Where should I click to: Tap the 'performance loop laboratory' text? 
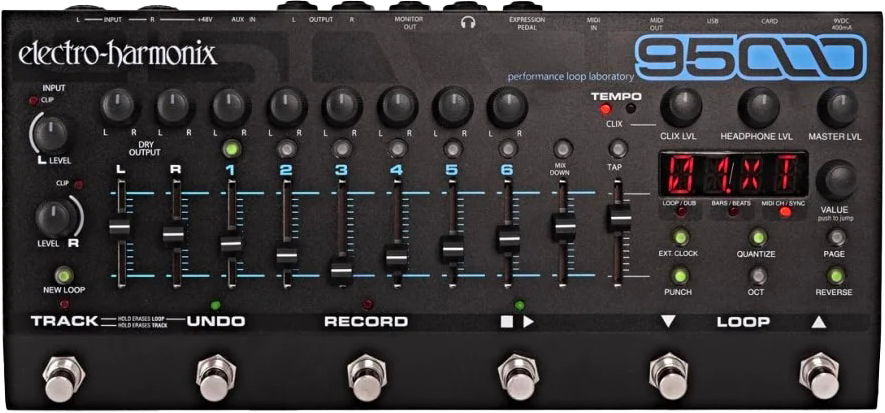pyautogui.click(x=570, y=75)
